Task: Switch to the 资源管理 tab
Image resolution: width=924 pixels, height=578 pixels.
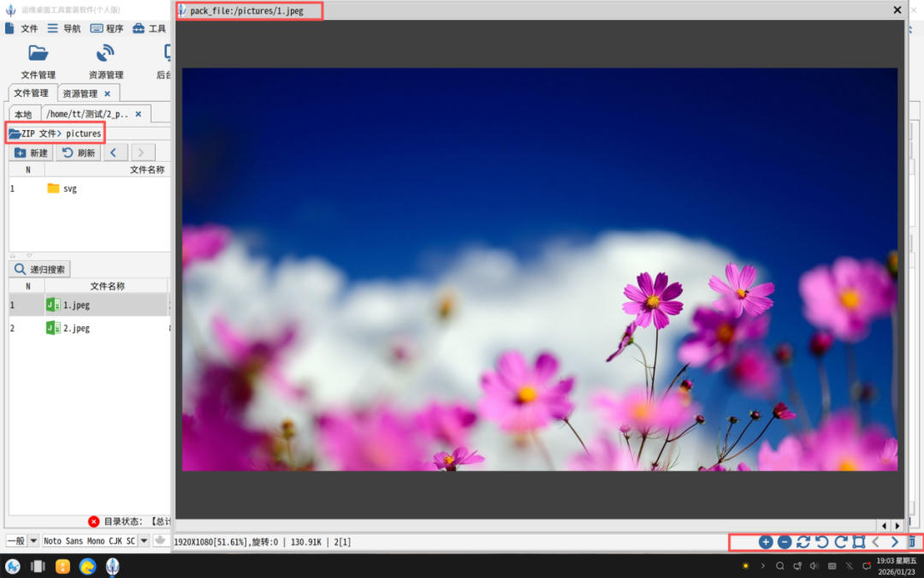Action: click(80, 93)
